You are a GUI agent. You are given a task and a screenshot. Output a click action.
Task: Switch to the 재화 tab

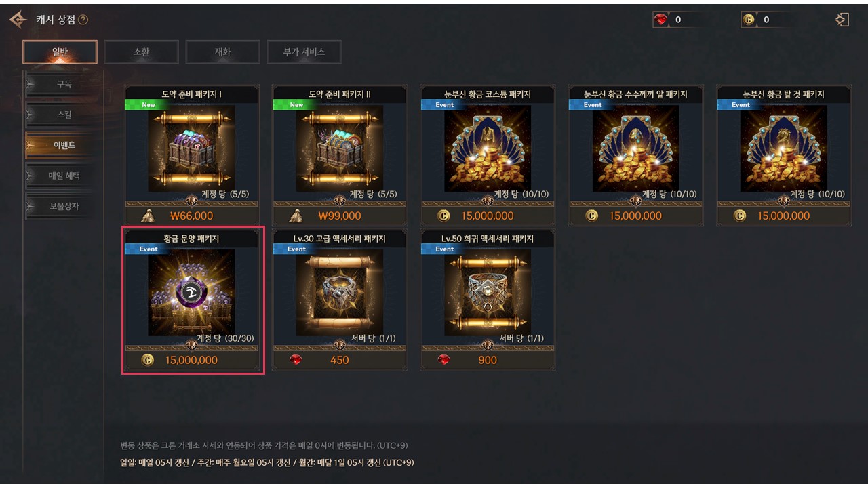point(222,52)
